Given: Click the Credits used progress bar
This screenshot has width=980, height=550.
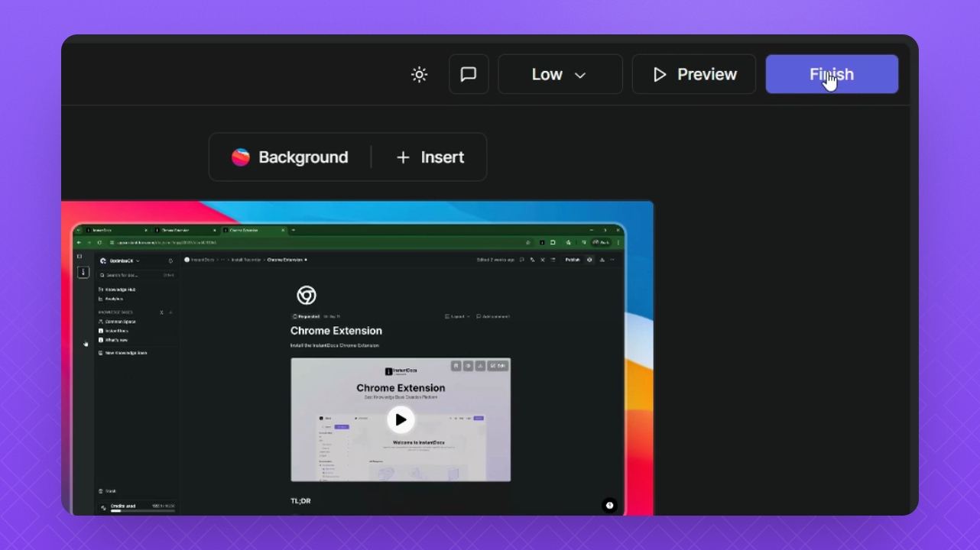Looking at the screenshot, I should point(143,510).
